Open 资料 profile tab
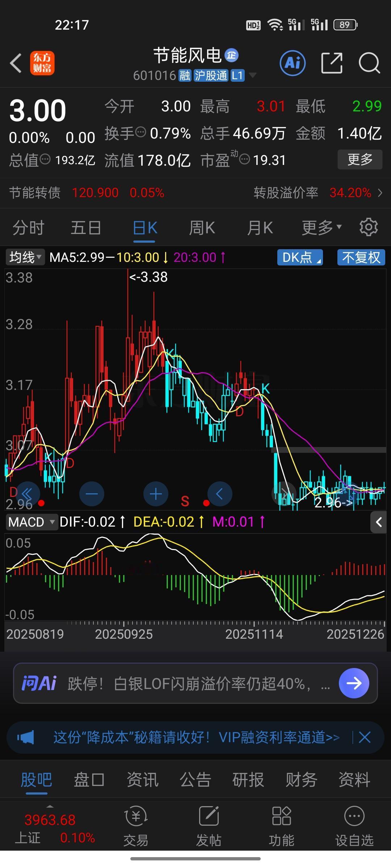This screenshot has width=391, height=868. point(354,779)
